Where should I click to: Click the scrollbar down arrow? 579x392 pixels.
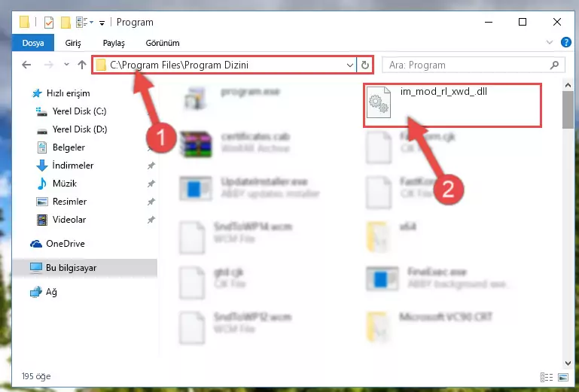click(x=568, y=363)
